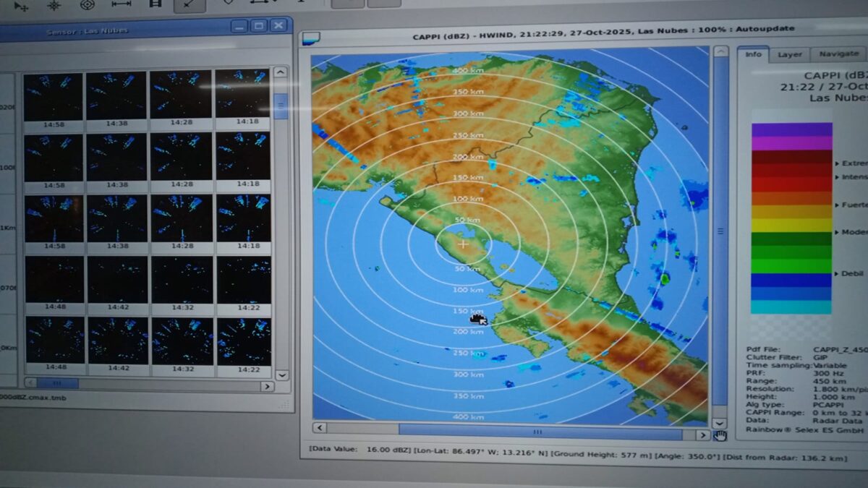Click the purple band in dBZ legend

coord(791,130)
